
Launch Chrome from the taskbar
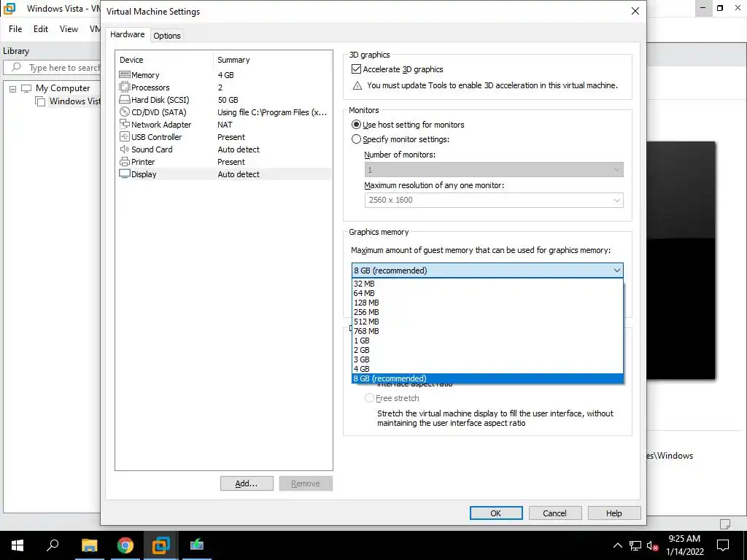click(125, 545)
